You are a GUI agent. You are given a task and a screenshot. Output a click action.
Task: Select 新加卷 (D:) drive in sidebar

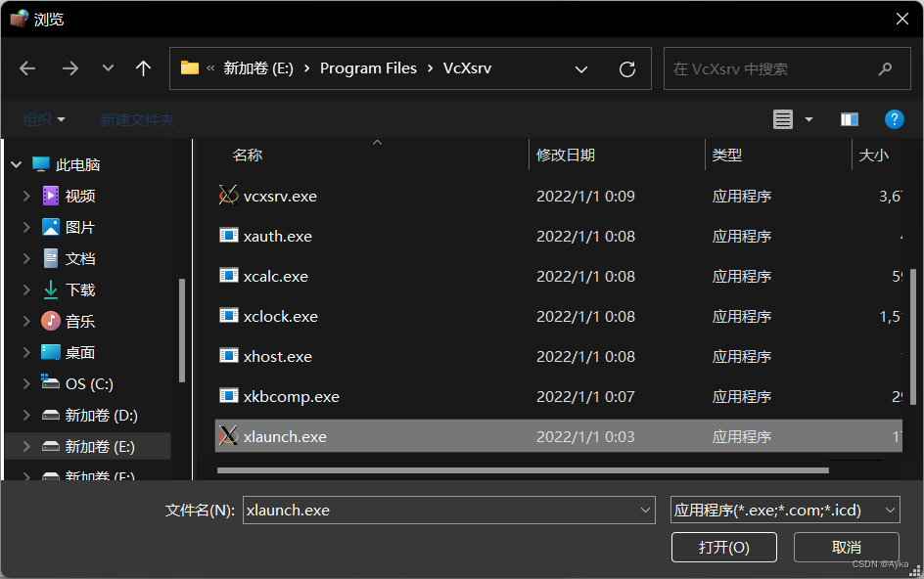point(101,416)
